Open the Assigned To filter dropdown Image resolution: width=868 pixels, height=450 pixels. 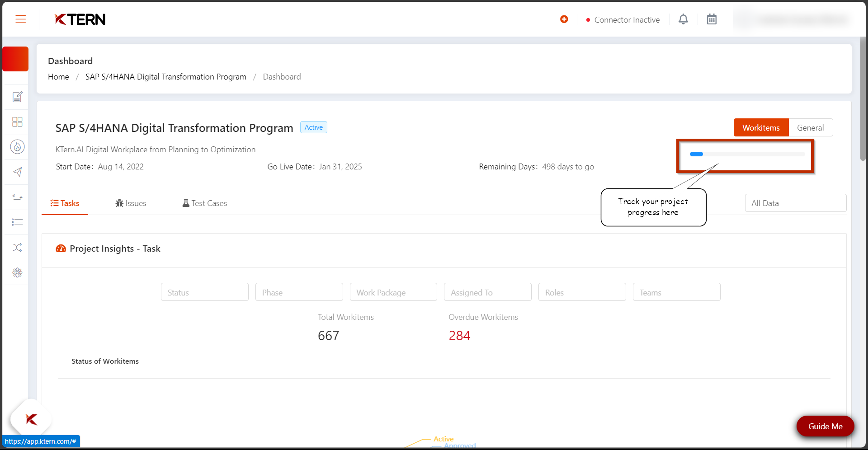487,292
